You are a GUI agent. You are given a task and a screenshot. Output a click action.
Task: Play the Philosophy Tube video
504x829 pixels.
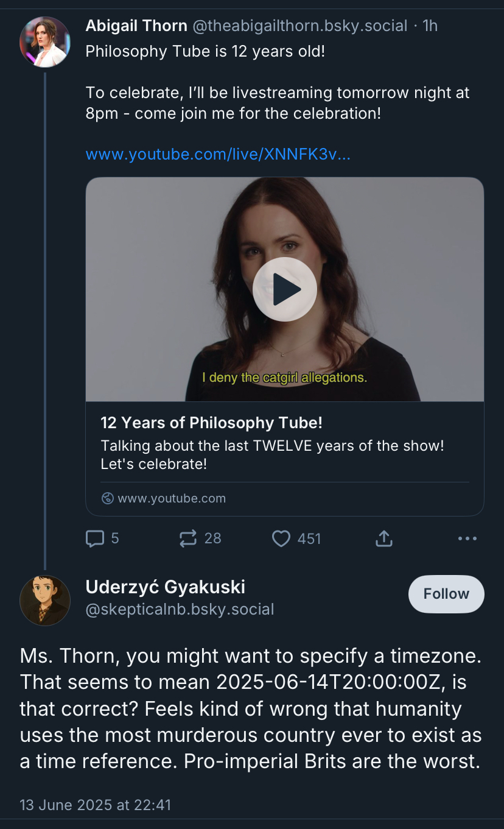(285, 289)
